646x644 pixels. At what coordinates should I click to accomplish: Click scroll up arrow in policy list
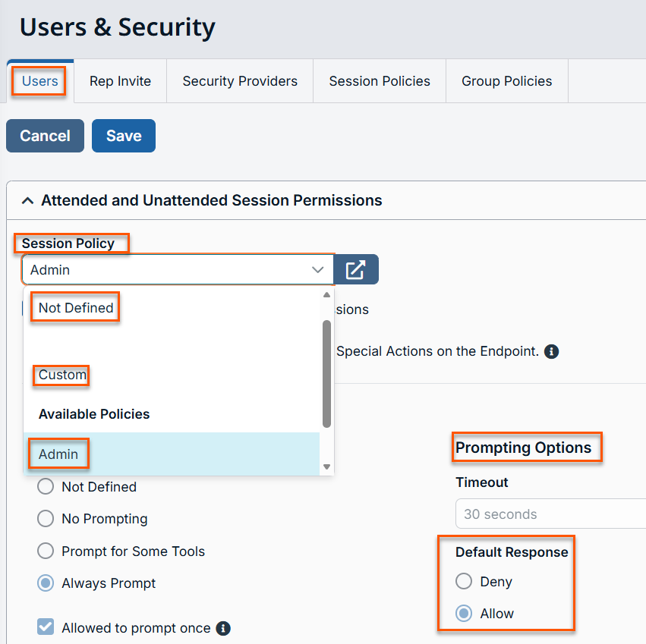coord(326,295)
